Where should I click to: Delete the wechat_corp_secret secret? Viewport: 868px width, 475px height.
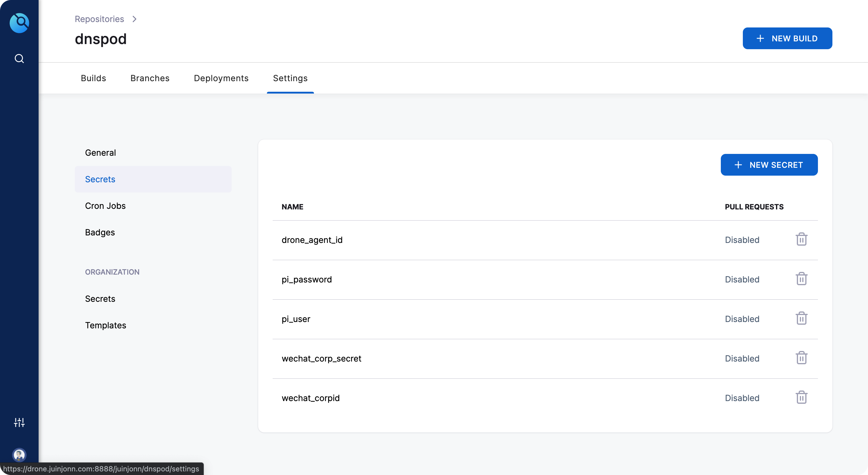coord(802,358)
